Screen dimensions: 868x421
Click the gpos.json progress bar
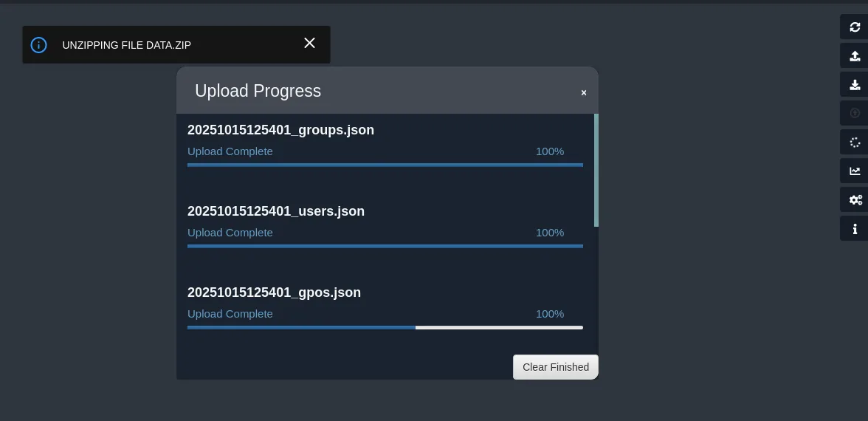coord(385,327)
